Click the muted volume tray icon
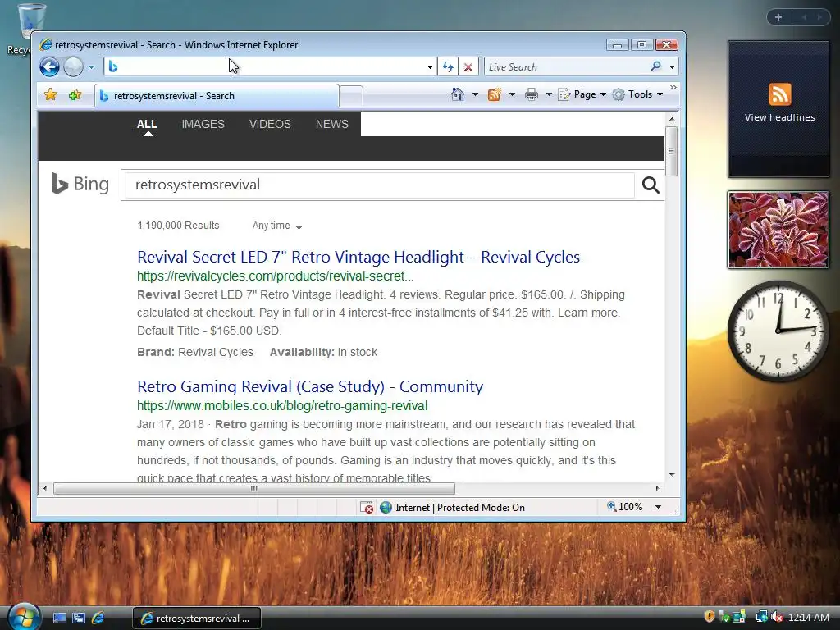840x630 pixels. click(x=777, y=617)
